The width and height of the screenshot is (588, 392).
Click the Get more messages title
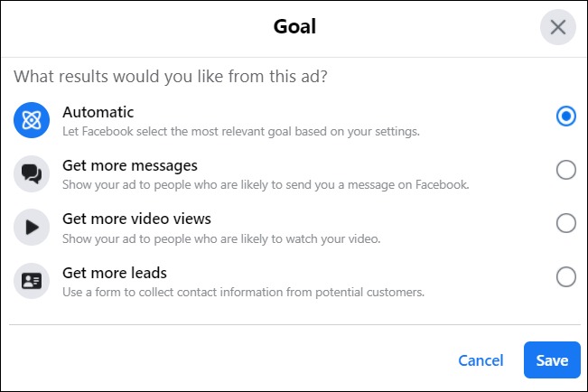130,165
